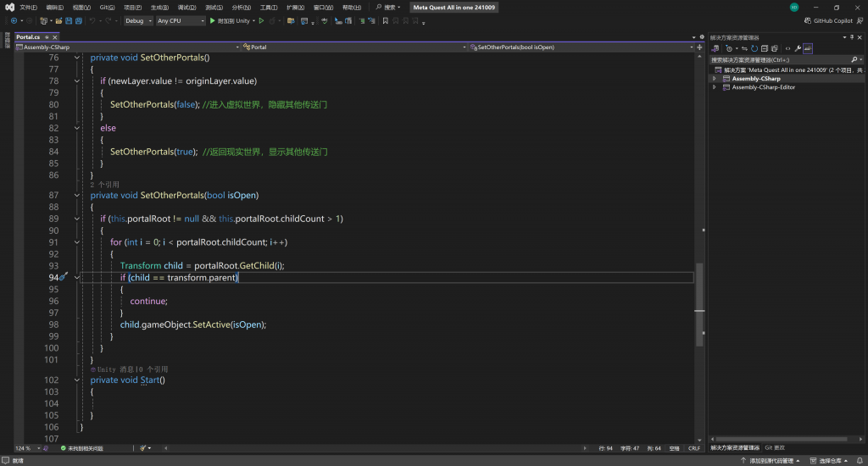Click the refresh icon in Solution Explorer
The width and height of the screenshot is (868, 466).
point(754,48)
